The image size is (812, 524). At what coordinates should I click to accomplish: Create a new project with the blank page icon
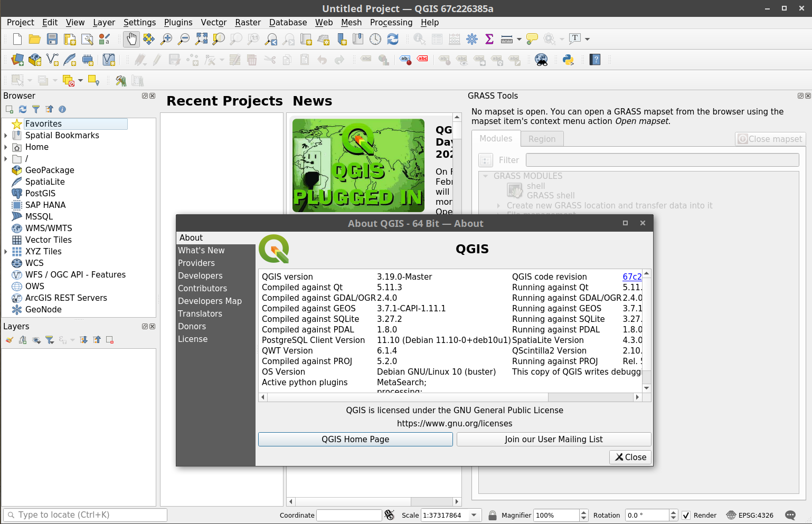click(17, 39)
